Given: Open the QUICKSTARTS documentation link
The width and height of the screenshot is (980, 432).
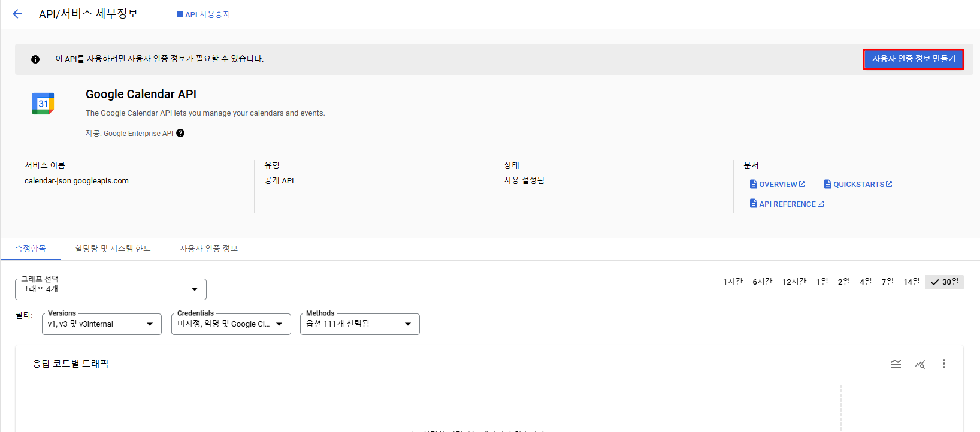Looking at the screenshot, I should [858, 184].
